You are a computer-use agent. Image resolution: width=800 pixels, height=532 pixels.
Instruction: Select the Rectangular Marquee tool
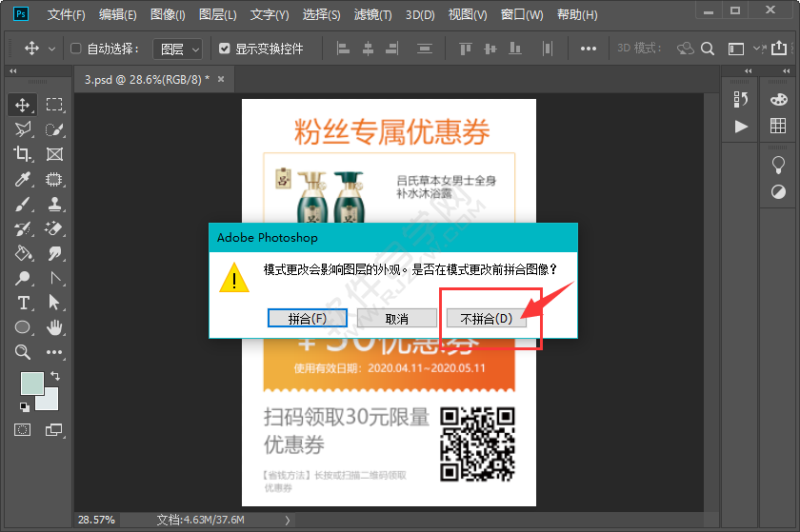click(x=55, y=105)
